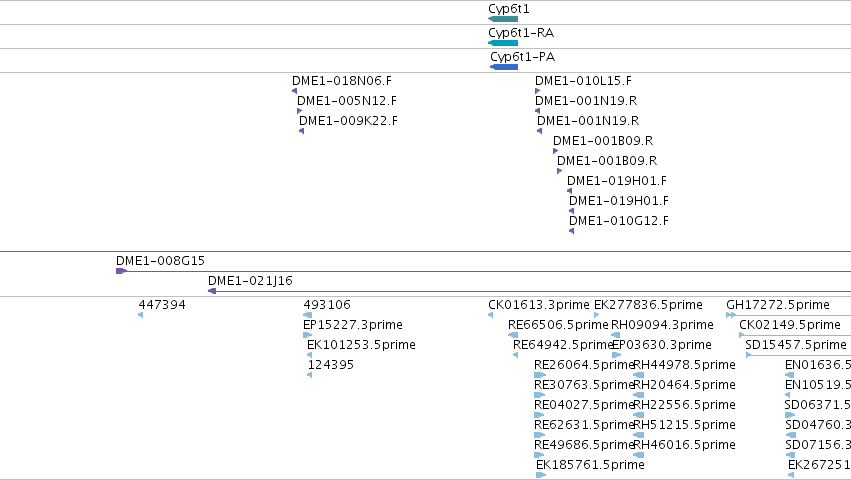Select the GH17272.5prime EST label
The width and height of the screenshot is (851, 480).
778,305
